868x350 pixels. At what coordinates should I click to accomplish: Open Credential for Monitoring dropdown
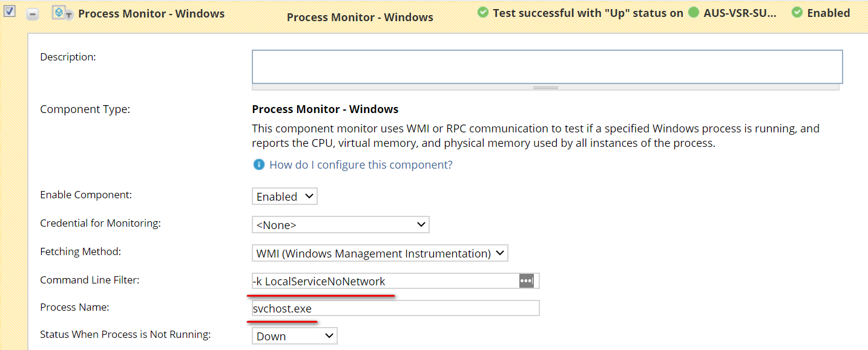341,225
